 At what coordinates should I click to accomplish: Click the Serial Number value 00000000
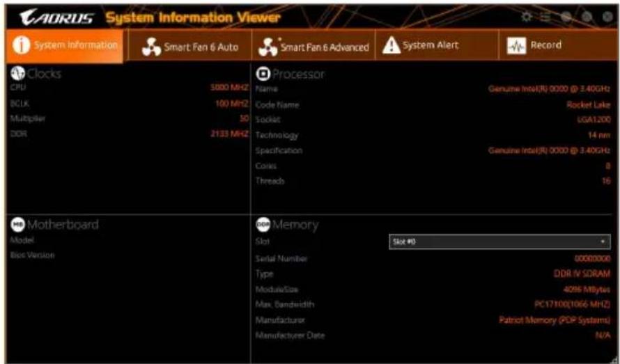pyautogui.click(x=592, y=258)
